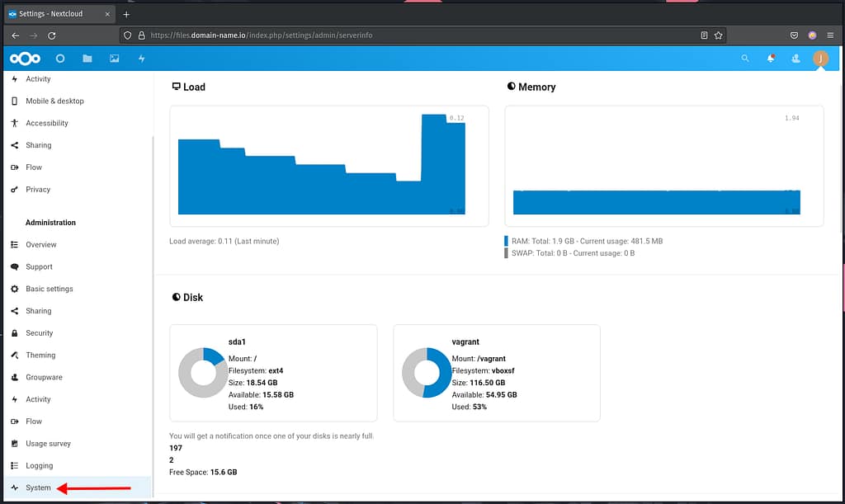This screenshot has height=504, width=845.
Task: Click the browser address bar
Action: (413, 35)
